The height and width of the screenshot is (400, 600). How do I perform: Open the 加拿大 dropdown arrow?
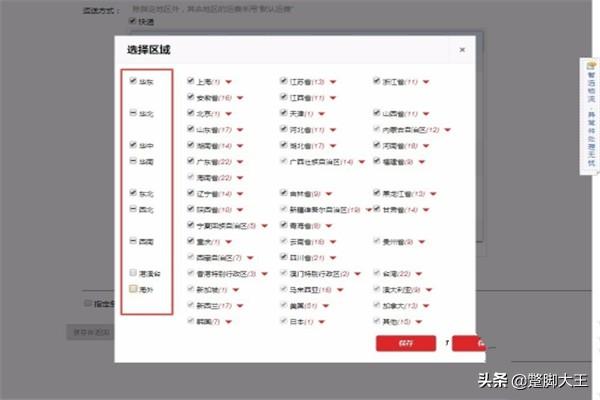426,306
